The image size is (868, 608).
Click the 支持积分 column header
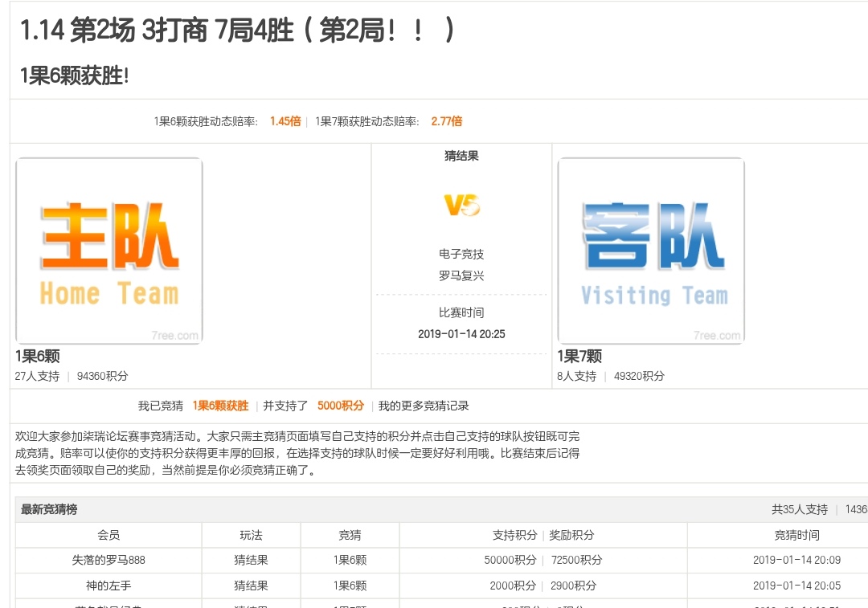[514, 535]
